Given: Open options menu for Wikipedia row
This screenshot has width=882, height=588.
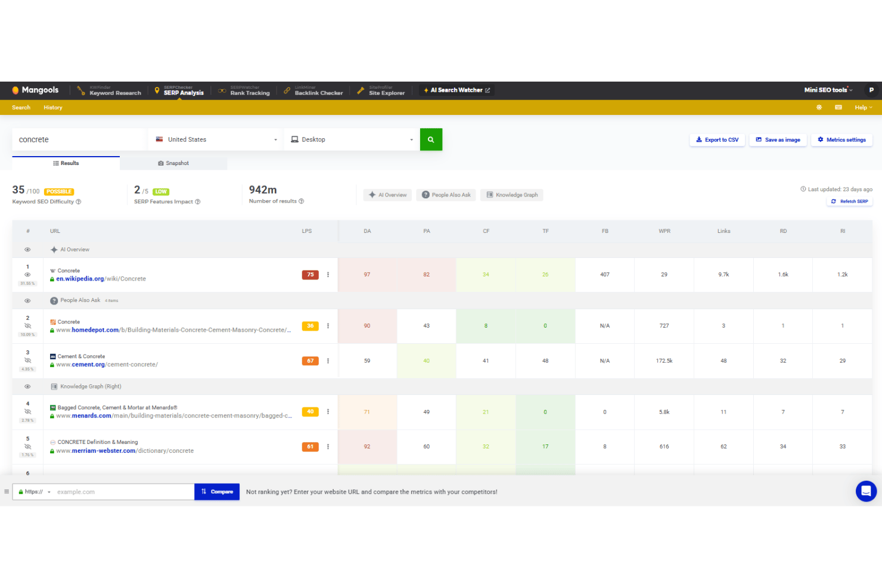Looking at the screenshot, I should (328, 275).
